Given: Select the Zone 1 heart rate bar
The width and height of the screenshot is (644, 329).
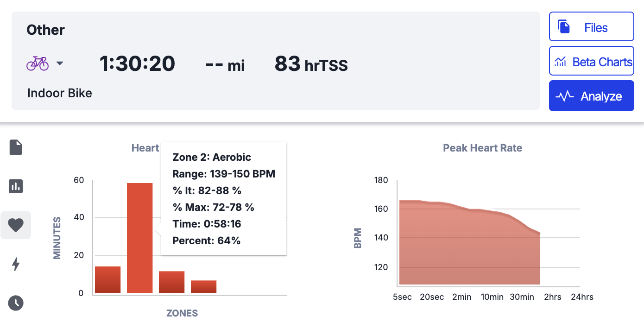Looking at the screenshot, I should tap(107, 279).
